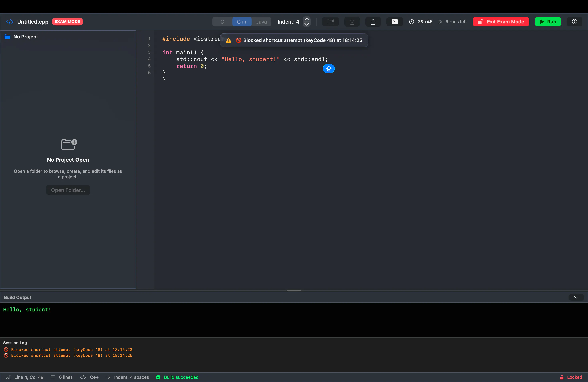Click the Build Output header label
Screen dimensions: 588x382
coord(18,297)
